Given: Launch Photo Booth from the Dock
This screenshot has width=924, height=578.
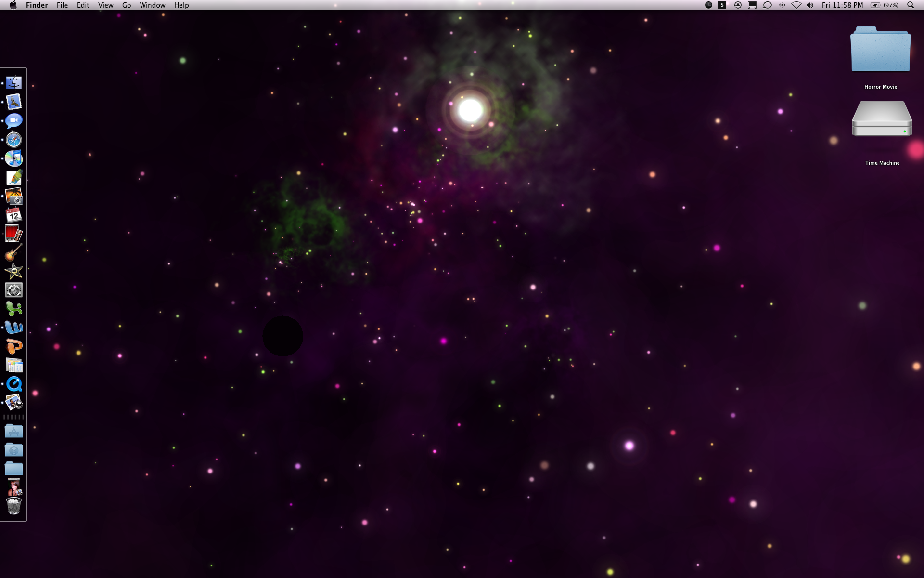Looking at the screenshot, I should point(14,234).
